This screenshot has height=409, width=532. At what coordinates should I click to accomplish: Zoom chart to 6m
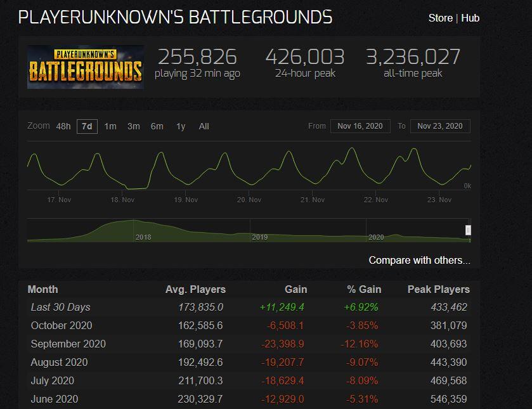(157, 126)
